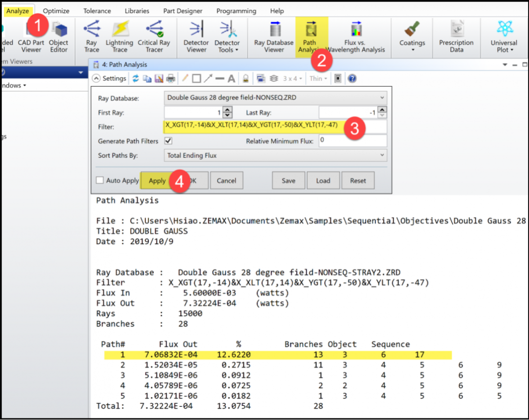Copy the analysis window contents

tap(147, 79)
